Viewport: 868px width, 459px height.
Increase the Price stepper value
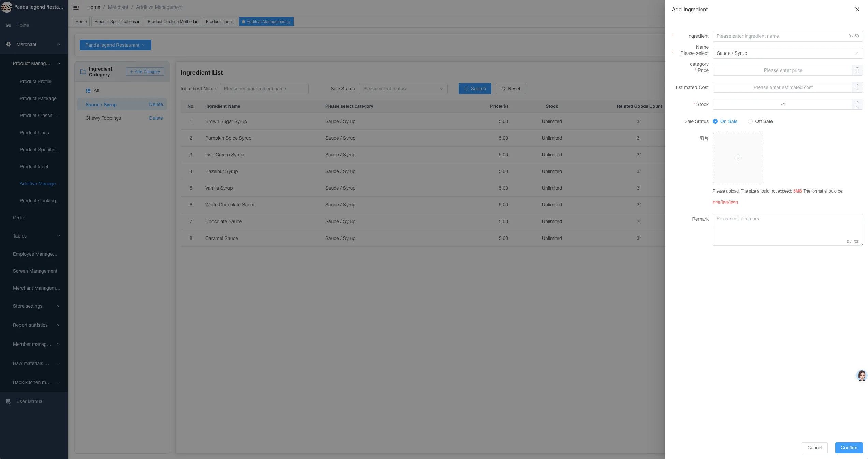857,67
